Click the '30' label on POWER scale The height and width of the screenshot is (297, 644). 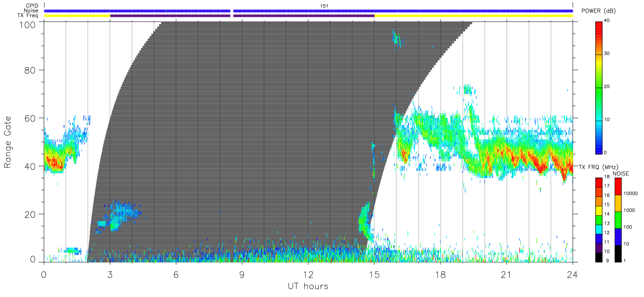pyautogui.click(x=608, y=54)
